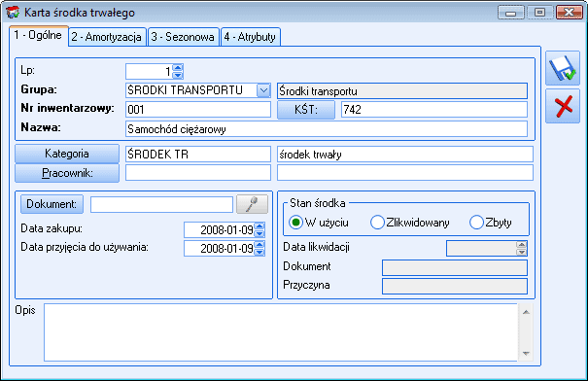Click the Opis scrollbar down arrow
This screenshot has width=588, height=381.
click(x=526, y=353)
